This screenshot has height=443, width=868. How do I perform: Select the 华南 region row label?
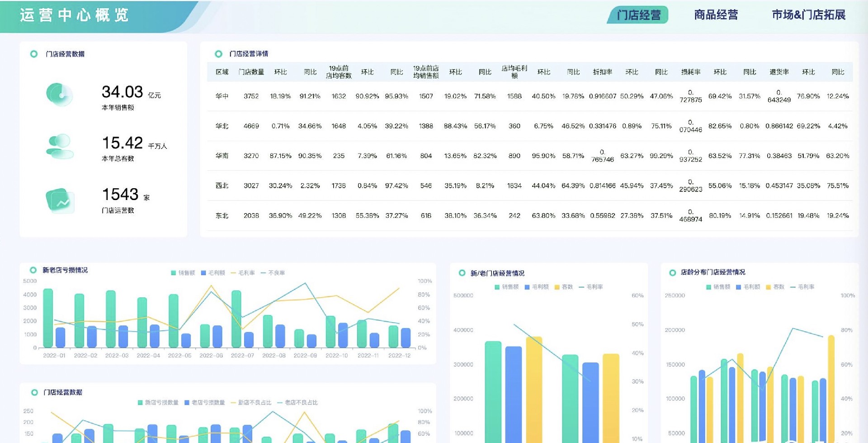(222, 156)
